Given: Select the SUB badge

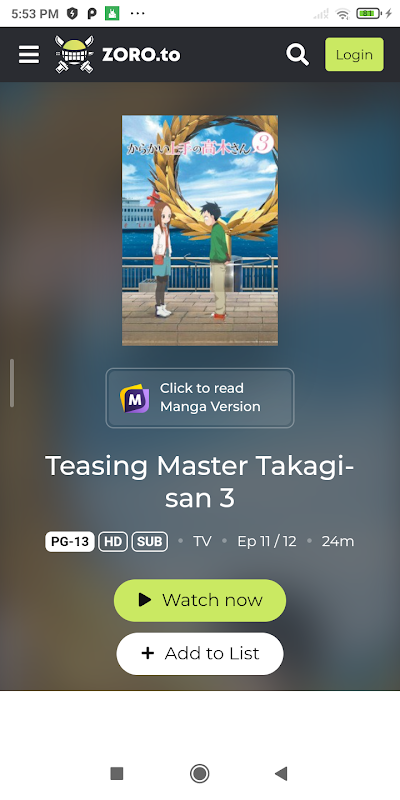Looking at the screenshot, I should 150,541.
